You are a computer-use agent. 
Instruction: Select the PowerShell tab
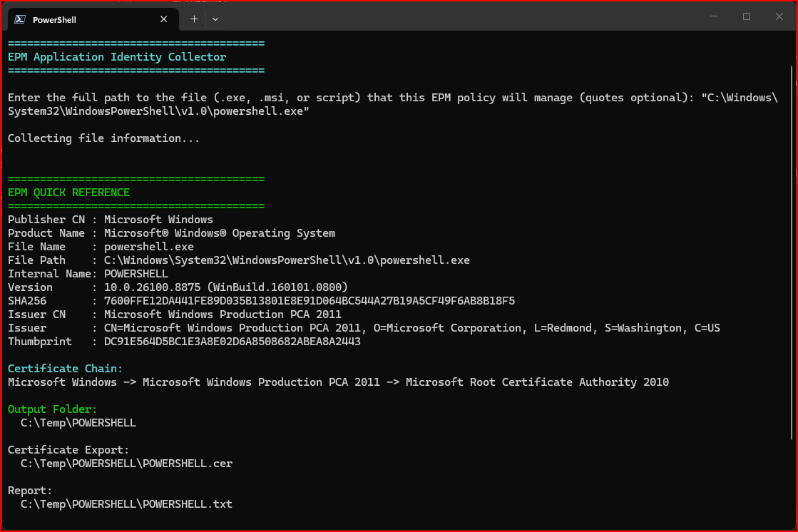tap(93, 19)
